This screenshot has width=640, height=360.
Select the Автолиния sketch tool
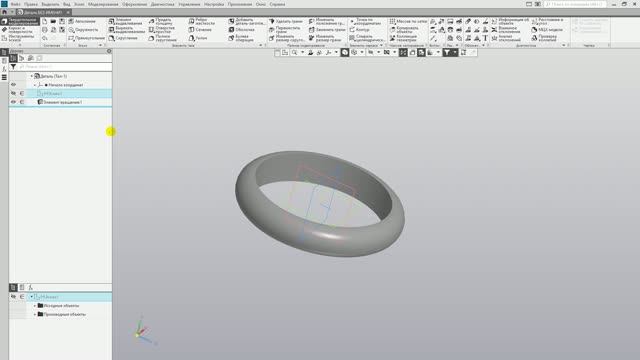tap(82, 21)
